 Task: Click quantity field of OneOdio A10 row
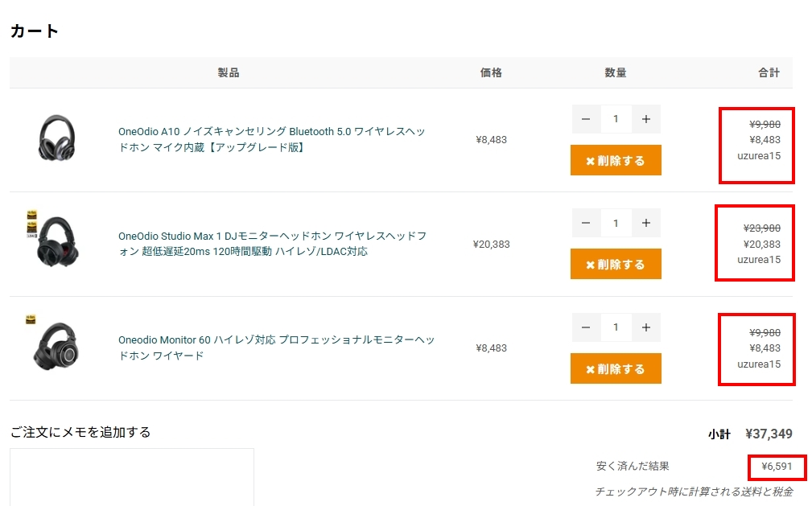616,119
